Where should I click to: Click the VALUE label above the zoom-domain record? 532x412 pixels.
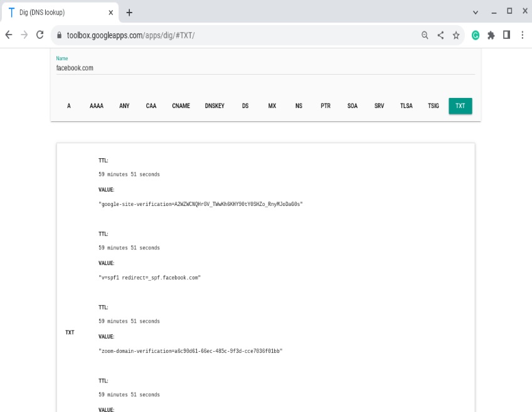(106, 336)
